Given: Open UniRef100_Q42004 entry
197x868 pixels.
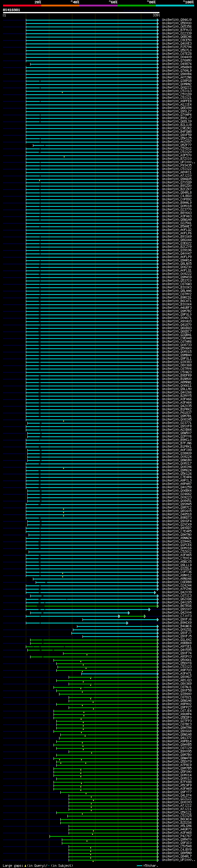Looking at the screenshot, I should click(x=177, y=612).
